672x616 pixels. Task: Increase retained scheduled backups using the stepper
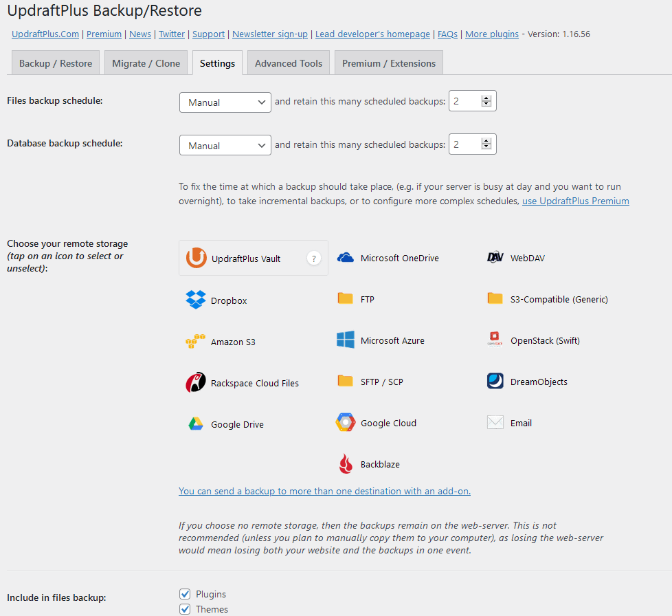point(486,98)
